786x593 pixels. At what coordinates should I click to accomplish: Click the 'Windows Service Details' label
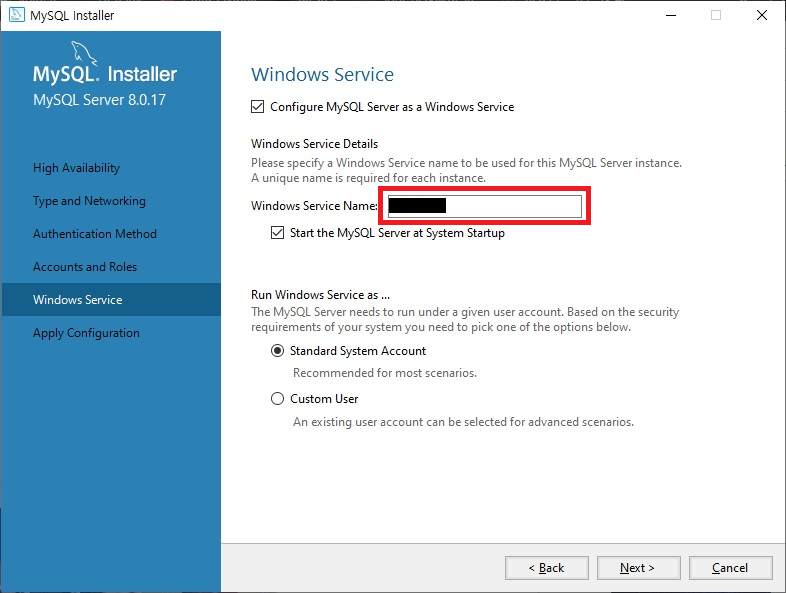pyautogui.click(x=314, y=144)
